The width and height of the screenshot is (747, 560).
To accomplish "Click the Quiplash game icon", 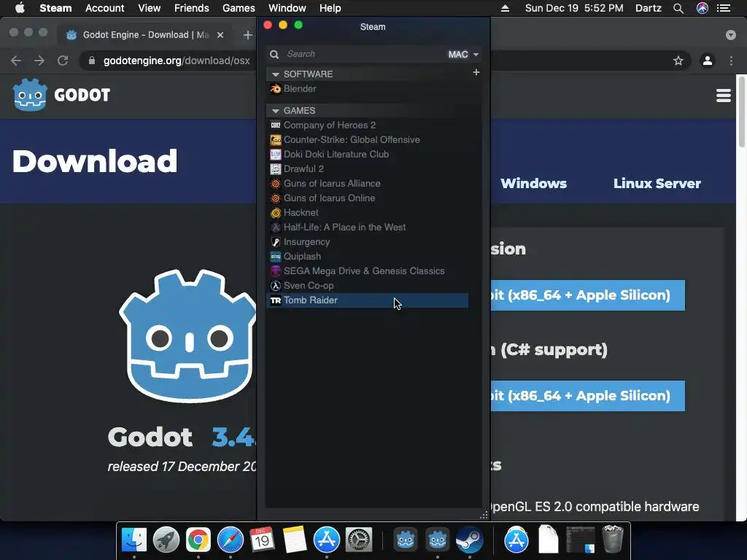I will click(275, 257).
